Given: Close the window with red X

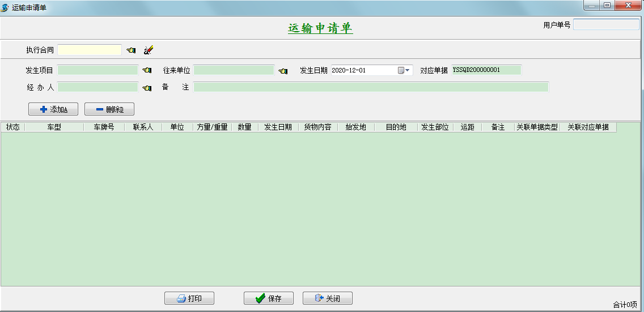Looking at the screenshot, I should point(628,5).
